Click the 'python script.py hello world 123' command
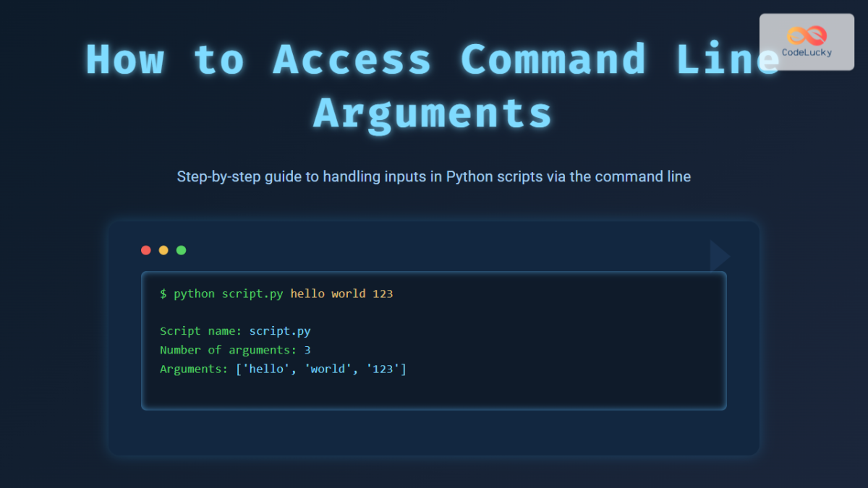This screenshot has height=488, width=868. (276, 294)
